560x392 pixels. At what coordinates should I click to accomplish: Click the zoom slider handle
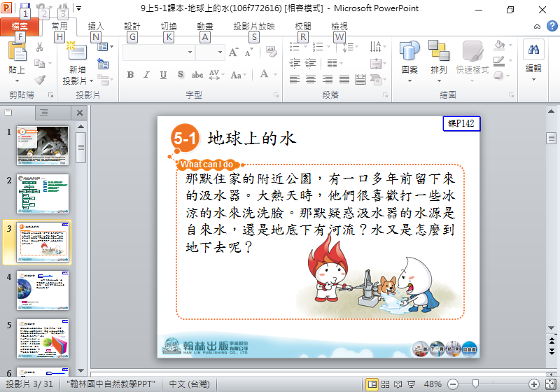(475, 384)
